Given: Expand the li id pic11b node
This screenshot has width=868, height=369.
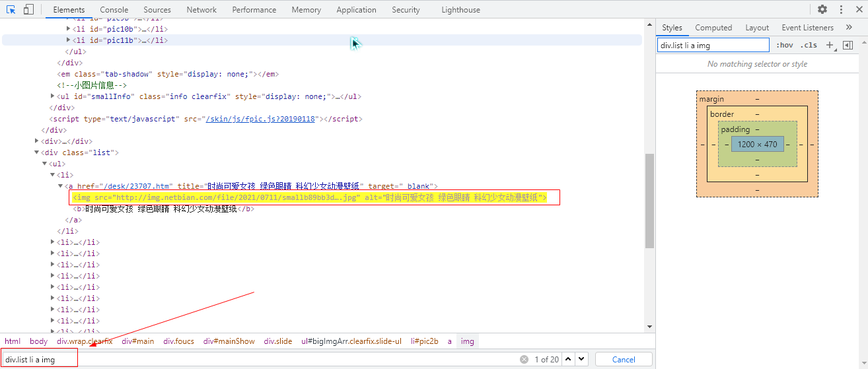Looking at the screenshot, I should (x=69, y=40).
